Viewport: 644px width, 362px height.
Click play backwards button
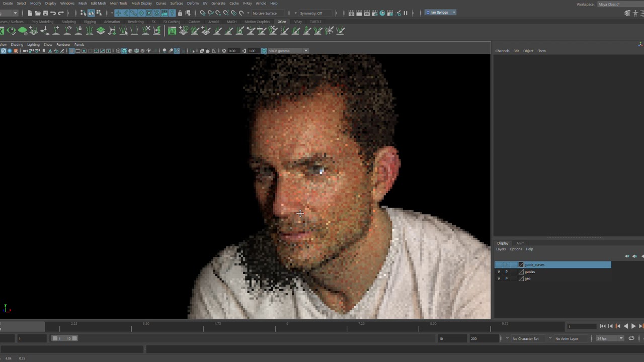[x=625, y=326]
